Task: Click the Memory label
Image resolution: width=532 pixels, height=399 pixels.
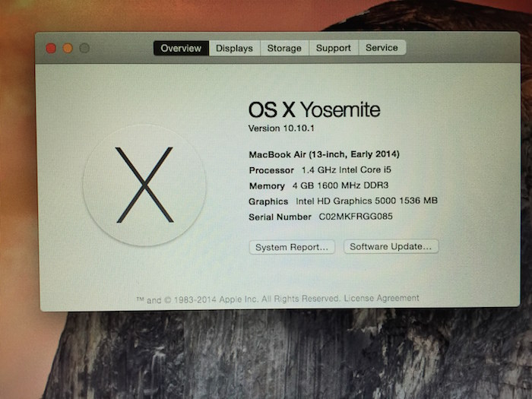Action: pyautogui.click(x=267, y=186)
